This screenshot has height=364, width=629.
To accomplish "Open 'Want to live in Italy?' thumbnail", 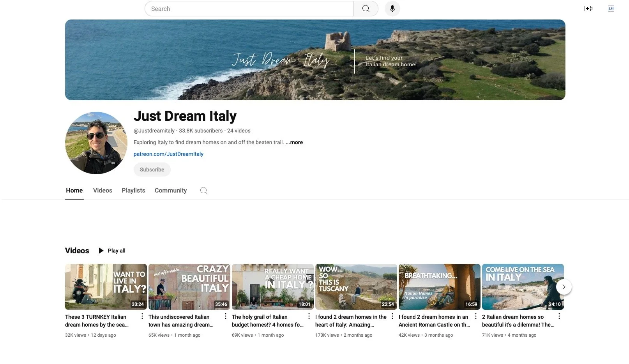I will (106, 287).
